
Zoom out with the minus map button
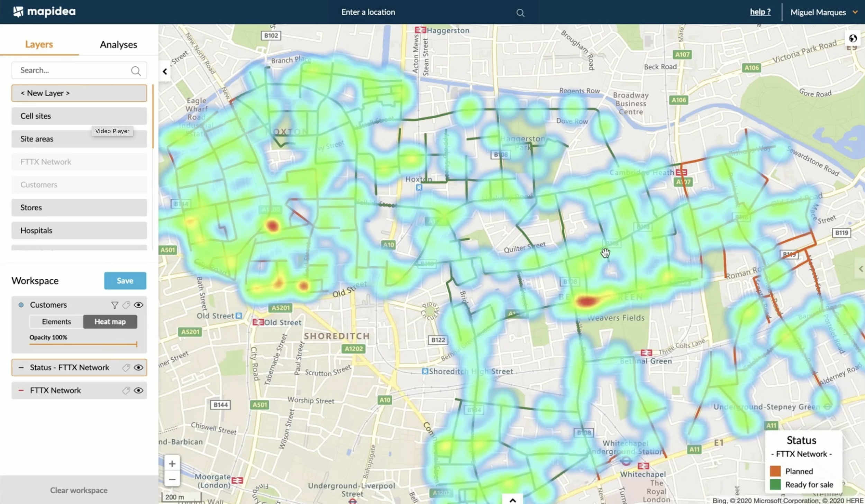point(172,479)
